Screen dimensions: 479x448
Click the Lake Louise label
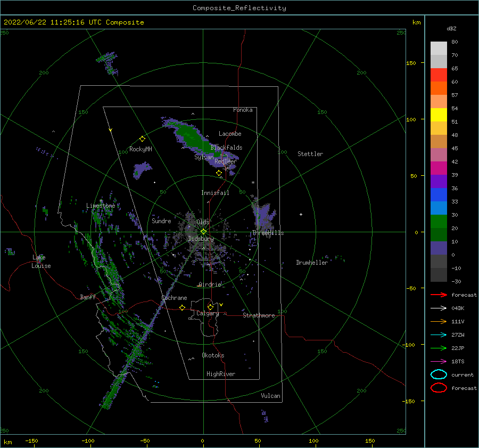[41, 262]
